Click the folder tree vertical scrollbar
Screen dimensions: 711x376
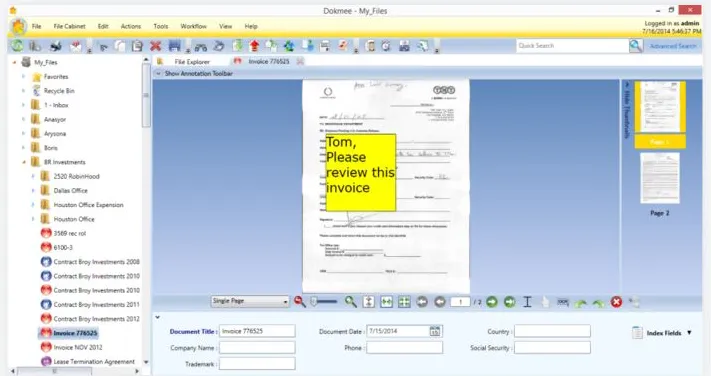click(x=146, y=95)
